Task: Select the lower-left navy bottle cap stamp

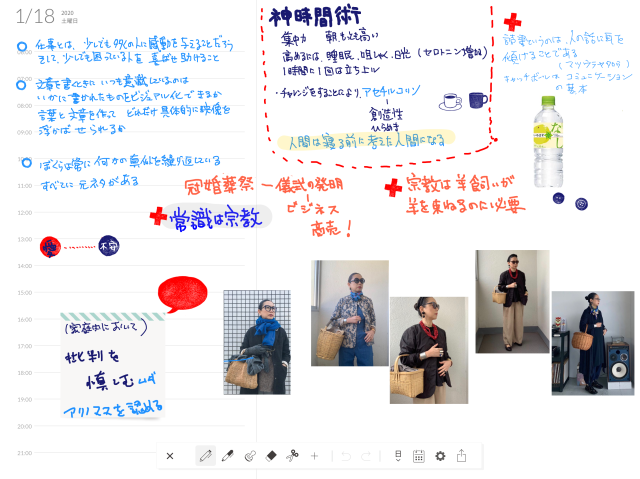Action: [x=558, y=198]
